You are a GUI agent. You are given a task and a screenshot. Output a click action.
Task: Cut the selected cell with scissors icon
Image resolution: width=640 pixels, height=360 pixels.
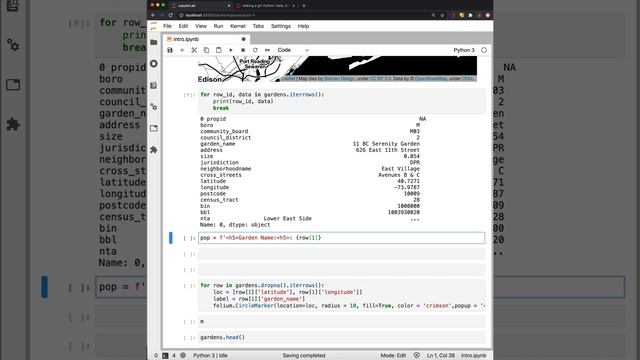[x=194, y=50]
